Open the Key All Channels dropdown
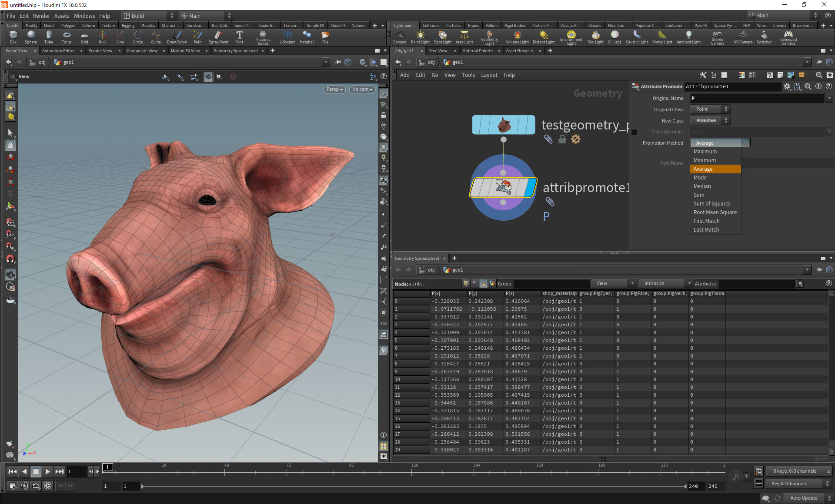 798,484
